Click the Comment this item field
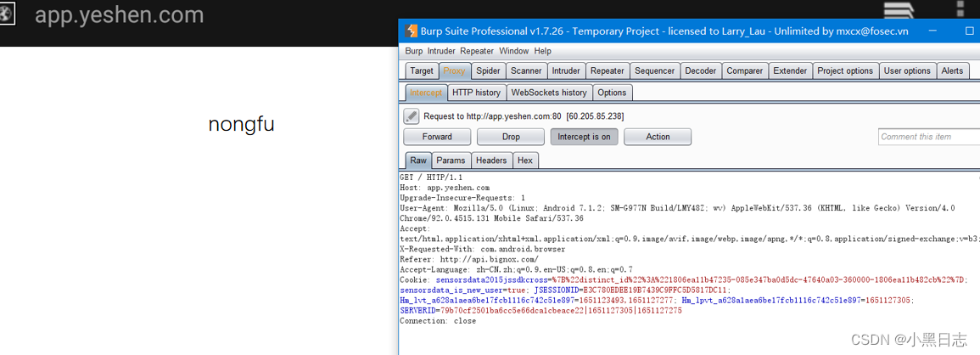 pos(928,137)
